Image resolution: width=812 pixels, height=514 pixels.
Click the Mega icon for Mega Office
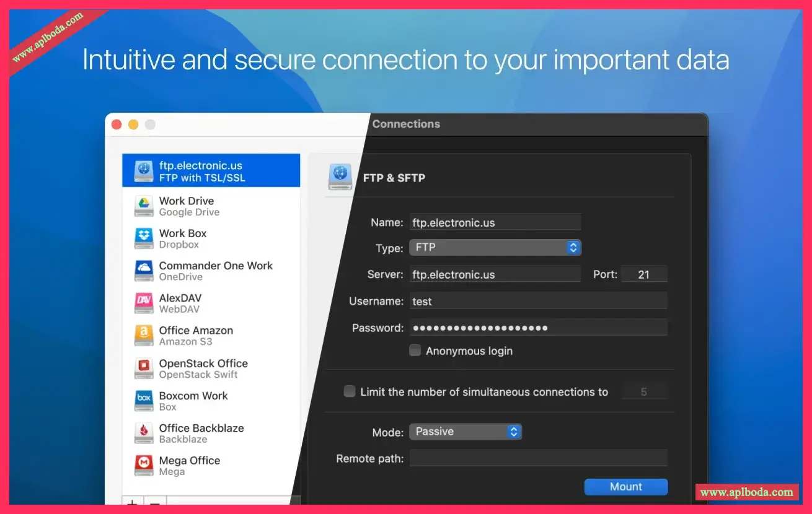(144, 466)
